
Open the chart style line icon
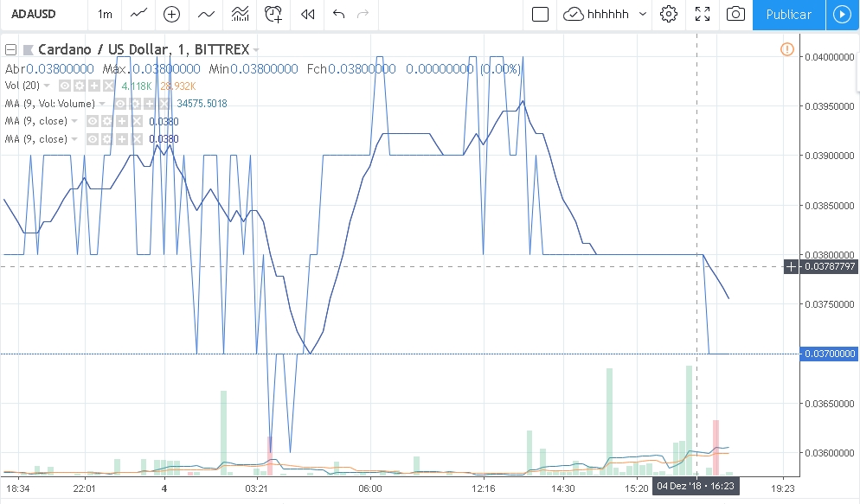[x=138, y=14]
